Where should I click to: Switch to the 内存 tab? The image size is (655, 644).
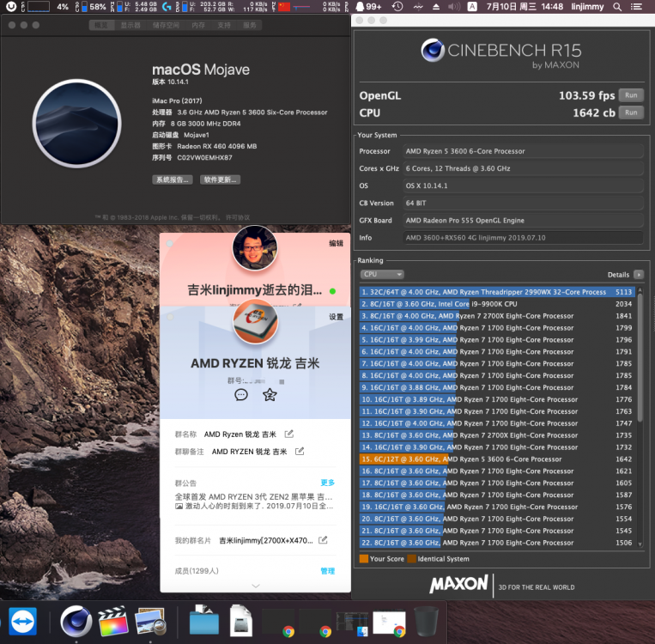(x=198, y=25)
